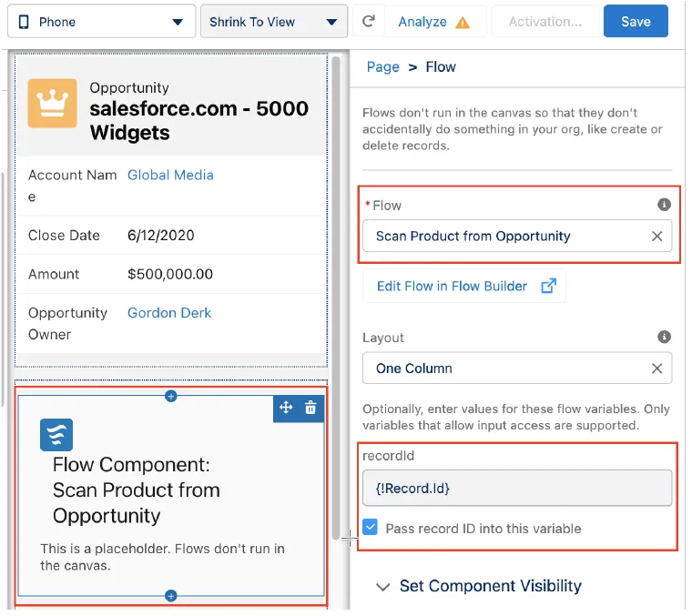Click the recordId variable label
The image size is (692, 616).
click(390, 458)
